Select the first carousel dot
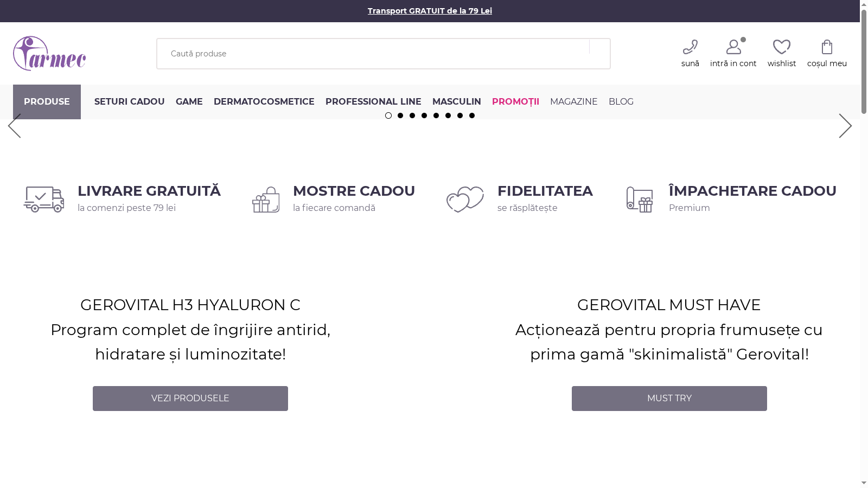The image size is (868, 488). pos(388,115)
